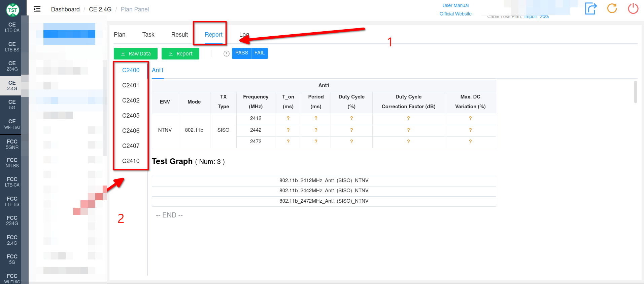Image resolution: width=644 pixels, height=284 pixels.
Task: Open FCC LTE-BS sidebar module
Action: click(x=12, y=201)
